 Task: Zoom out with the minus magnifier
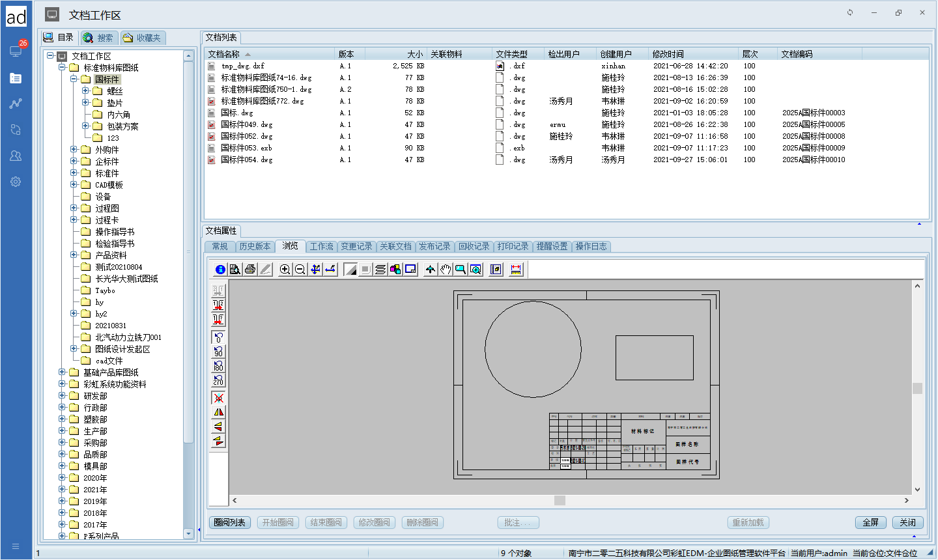click(300, 270)
